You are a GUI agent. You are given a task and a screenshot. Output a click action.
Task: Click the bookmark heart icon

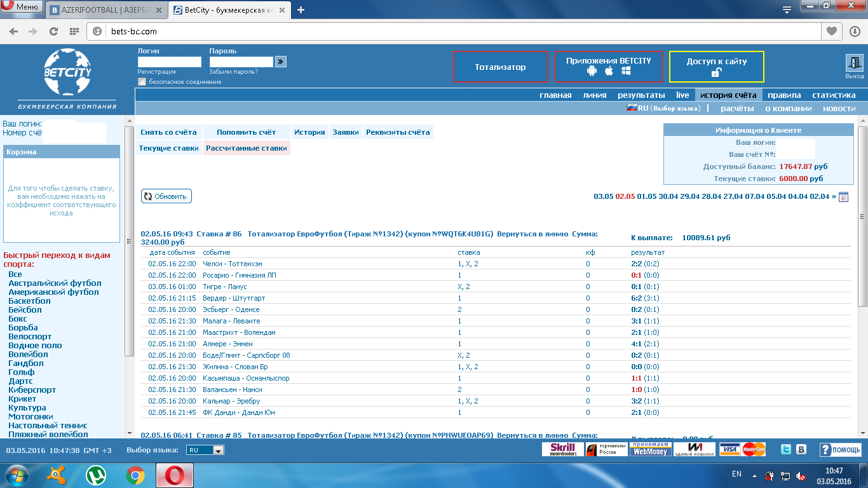pyautogui.click(x=831, y=31)
